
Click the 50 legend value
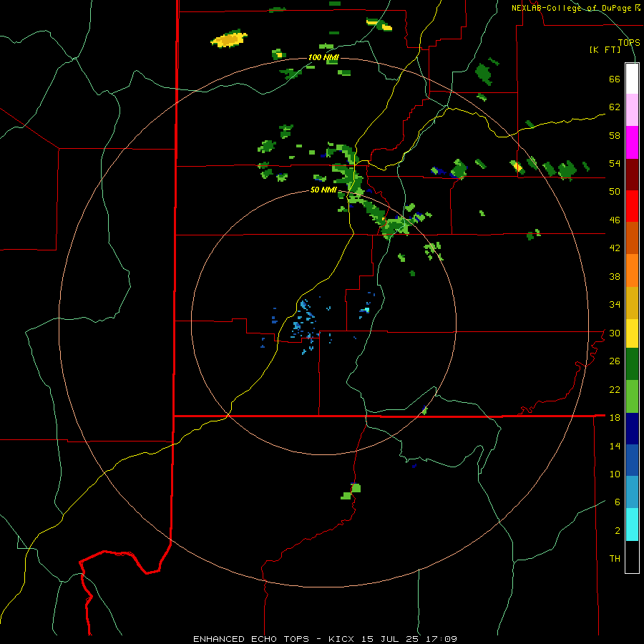[615, 191]
